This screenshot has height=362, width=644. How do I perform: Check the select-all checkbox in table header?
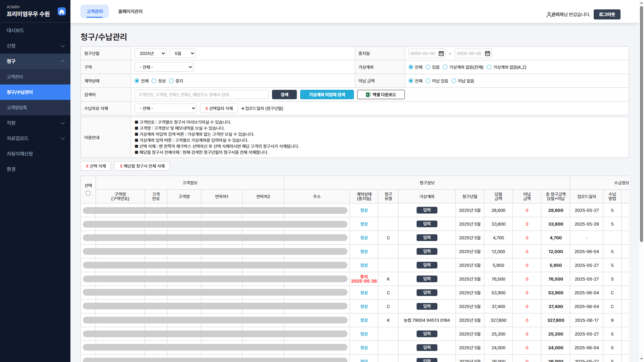(x=88, y=193)
